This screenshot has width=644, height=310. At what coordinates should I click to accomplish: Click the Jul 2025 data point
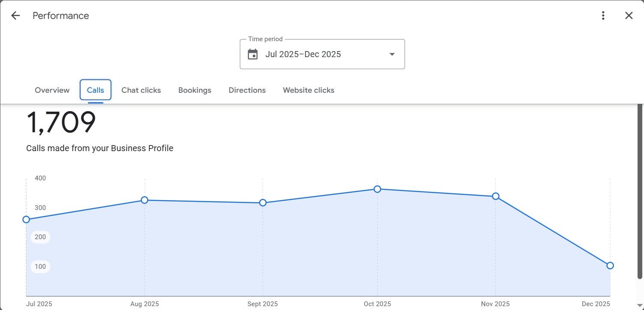26,219
